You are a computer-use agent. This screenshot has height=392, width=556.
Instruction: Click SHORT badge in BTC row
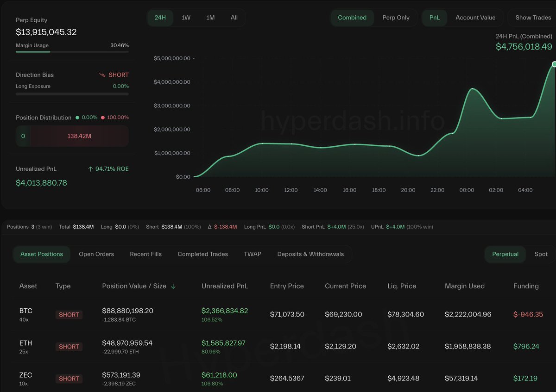coord(69,315)
